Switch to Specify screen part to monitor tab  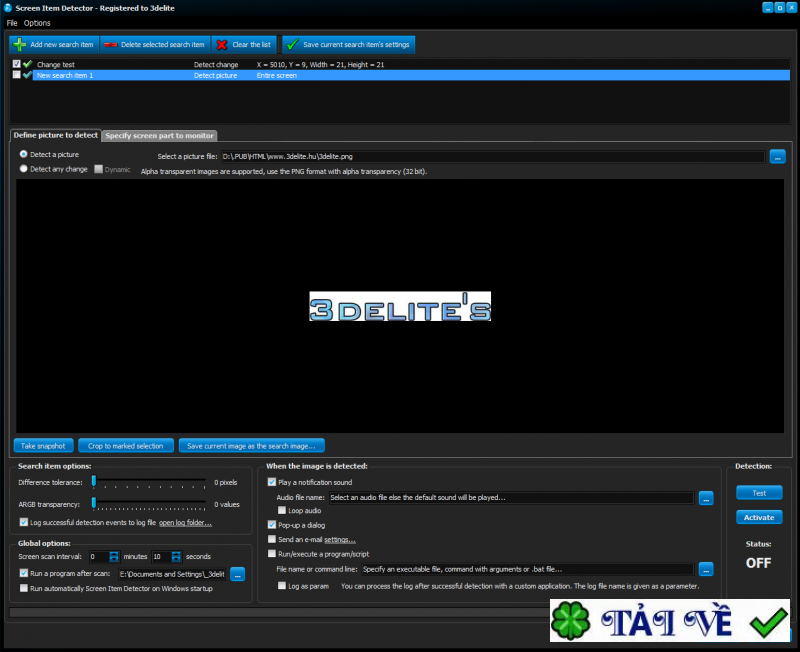159,136
